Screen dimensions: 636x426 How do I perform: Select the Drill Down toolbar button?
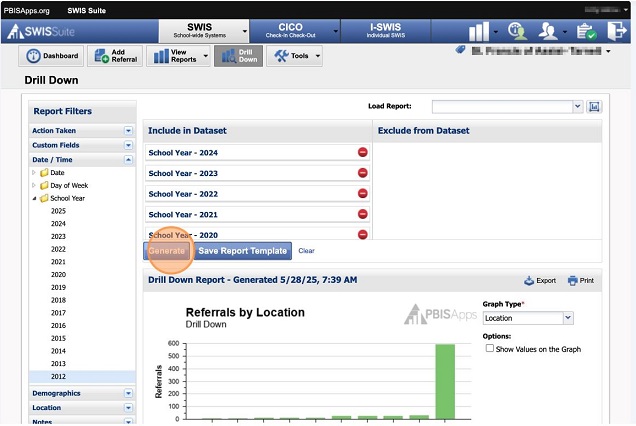[238, 56]
